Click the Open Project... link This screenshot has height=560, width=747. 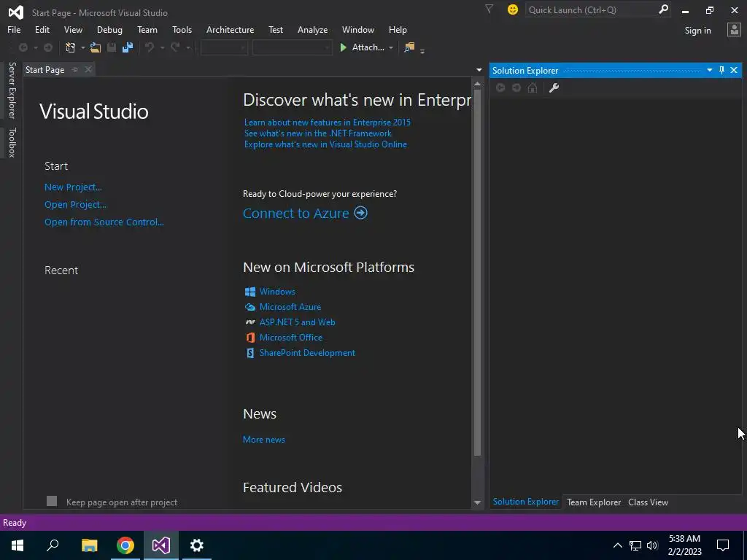click(x=75, y=205)
